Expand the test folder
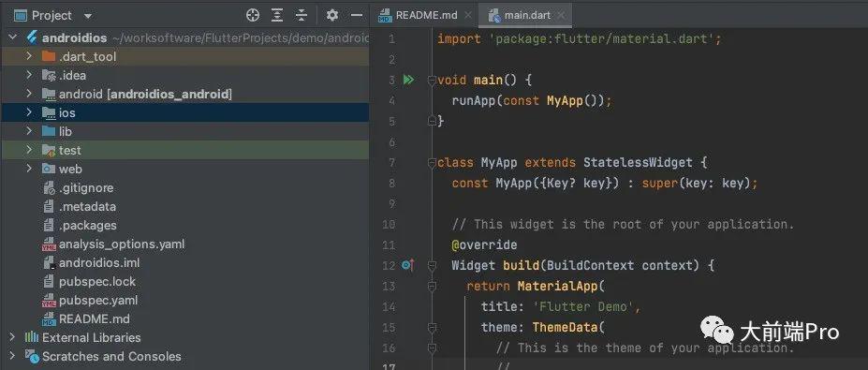Screen dimensions: 868x370 coord(29,150)
